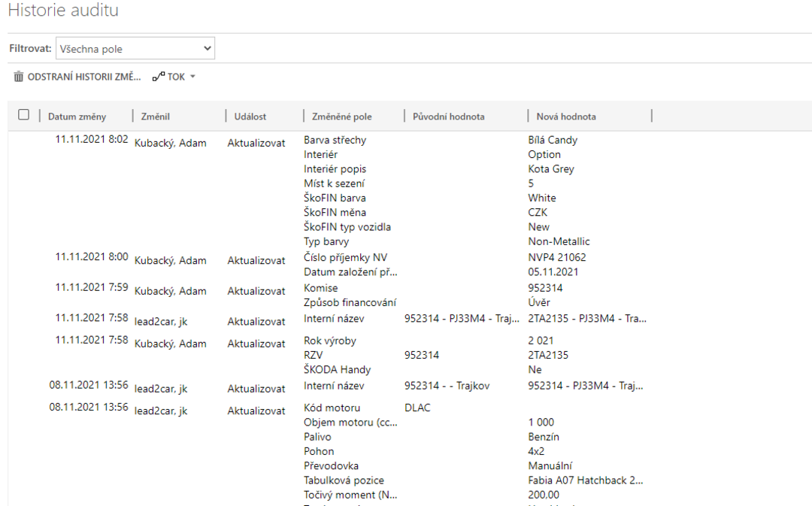Tick the select-all checkbox in the table header

23,115
